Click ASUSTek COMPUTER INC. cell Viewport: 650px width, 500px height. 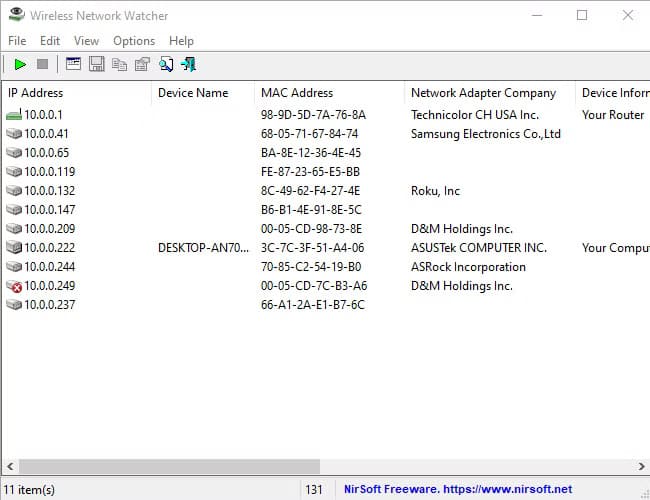479,248
